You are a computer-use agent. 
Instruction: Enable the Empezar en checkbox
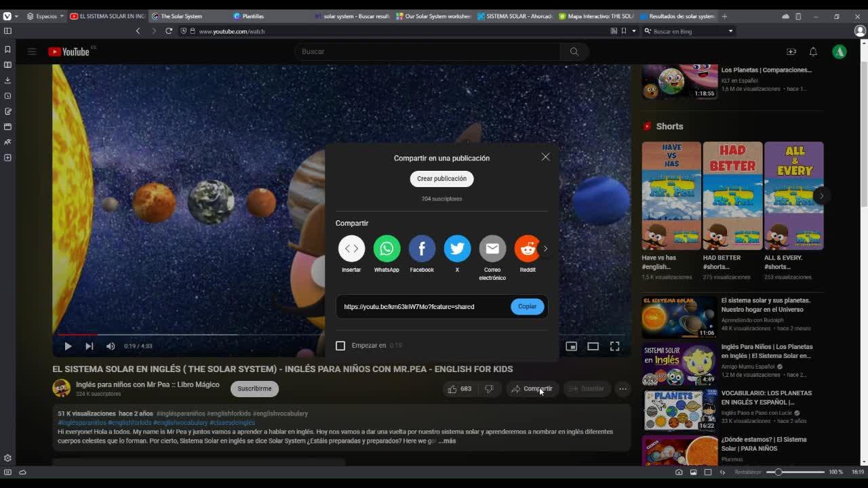click(x=340, y=346)
